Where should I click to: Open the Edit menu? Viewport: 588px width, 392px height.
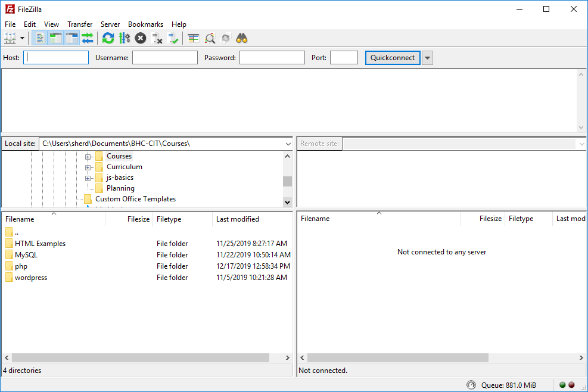tap(30, 24)
